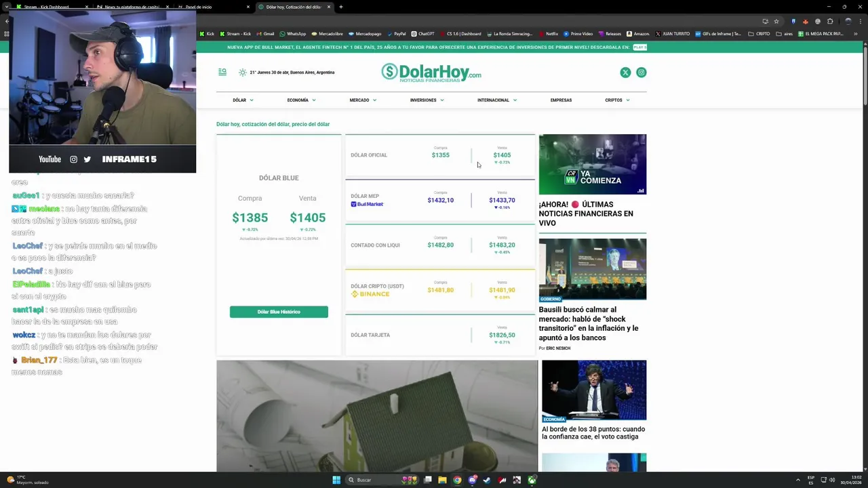868x488 pixels.
Task: Expand the DÓLAR menu dropdown
Action: coord(243,100)
